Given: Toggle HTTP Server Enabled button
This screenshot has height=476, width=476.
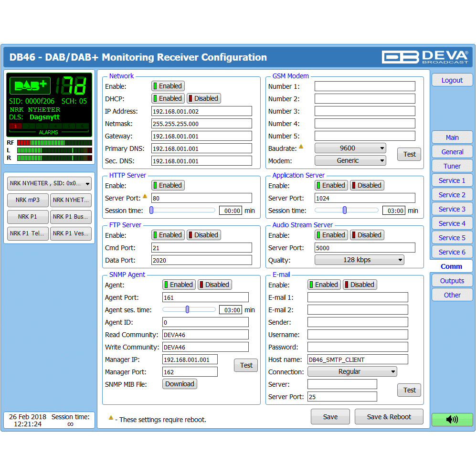Looking at the screenshot, I should point(168,185).
